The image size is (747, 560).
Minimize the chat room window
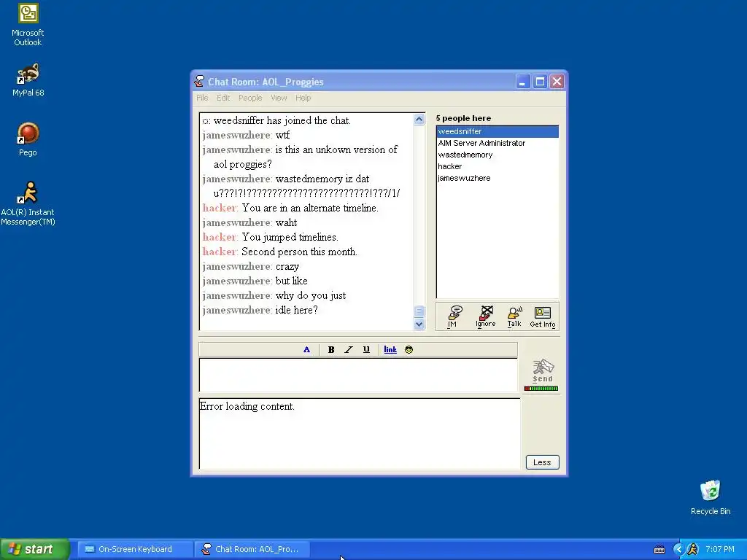tap(522, 82)
